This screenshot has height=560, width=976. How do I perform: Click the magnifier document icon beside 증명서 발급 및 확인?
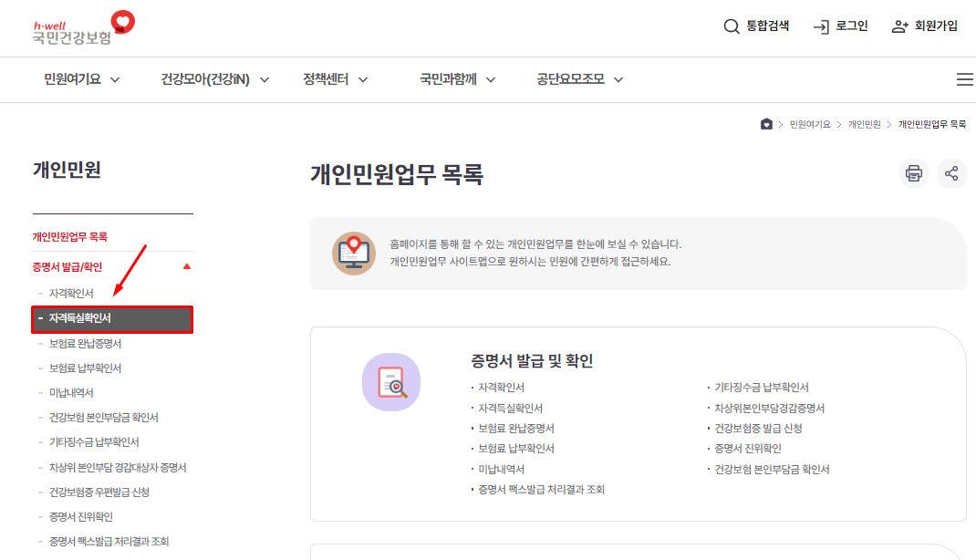[391, 383]
